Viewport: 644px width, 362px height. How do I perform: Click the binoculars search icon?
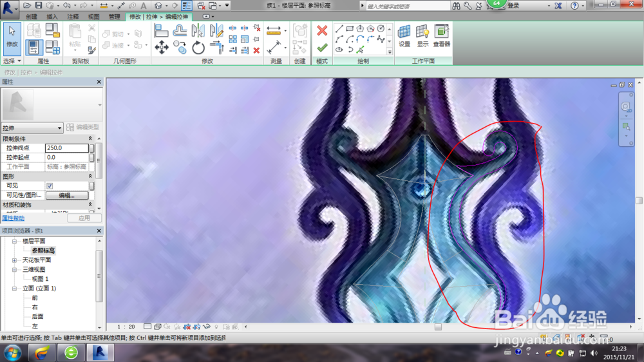(457, 6)
